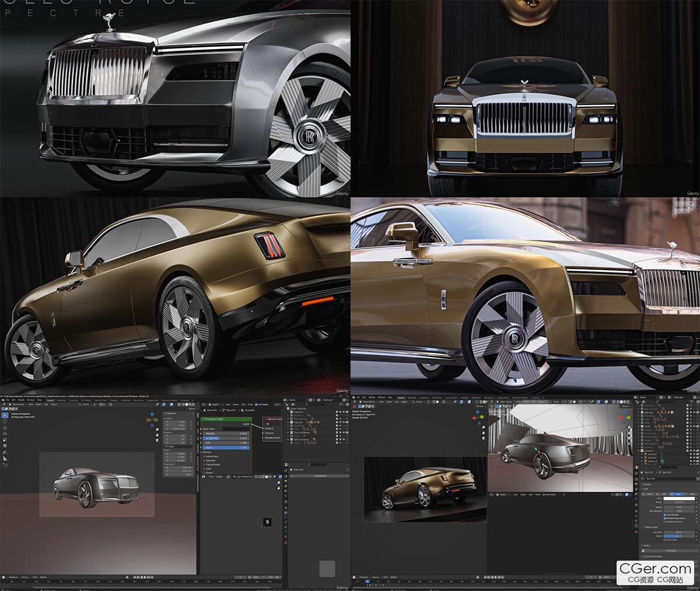
Task: Toggle the Cast Shadow checkbox
Action: (665, 515)
